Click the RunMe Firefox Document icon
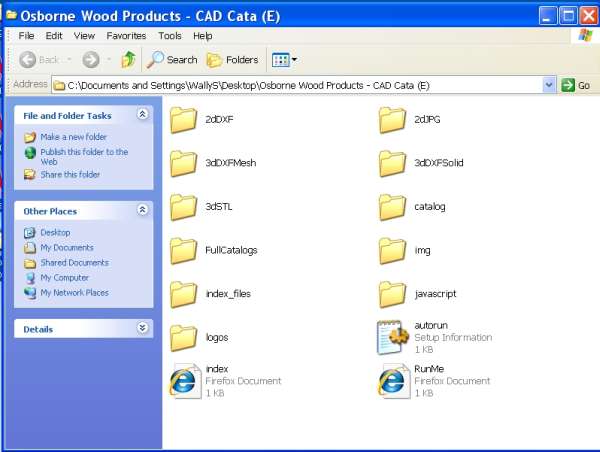 click(393, 381)
